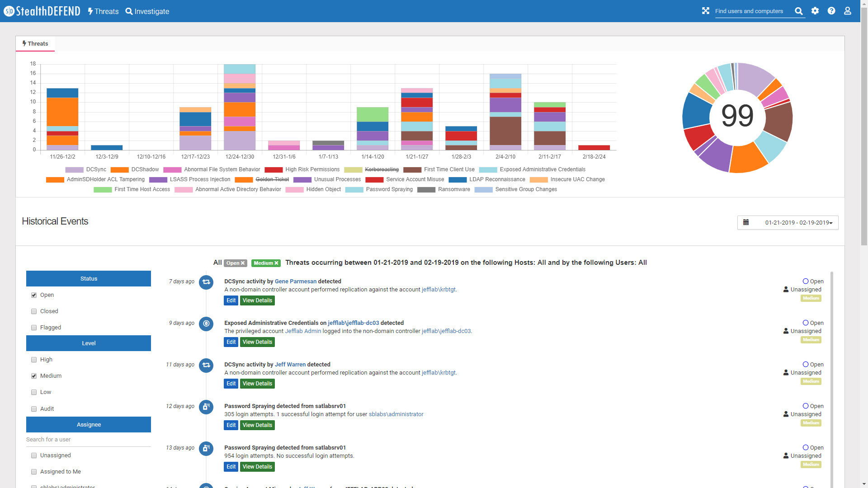Remove the Open filter tag

(243, 263)
